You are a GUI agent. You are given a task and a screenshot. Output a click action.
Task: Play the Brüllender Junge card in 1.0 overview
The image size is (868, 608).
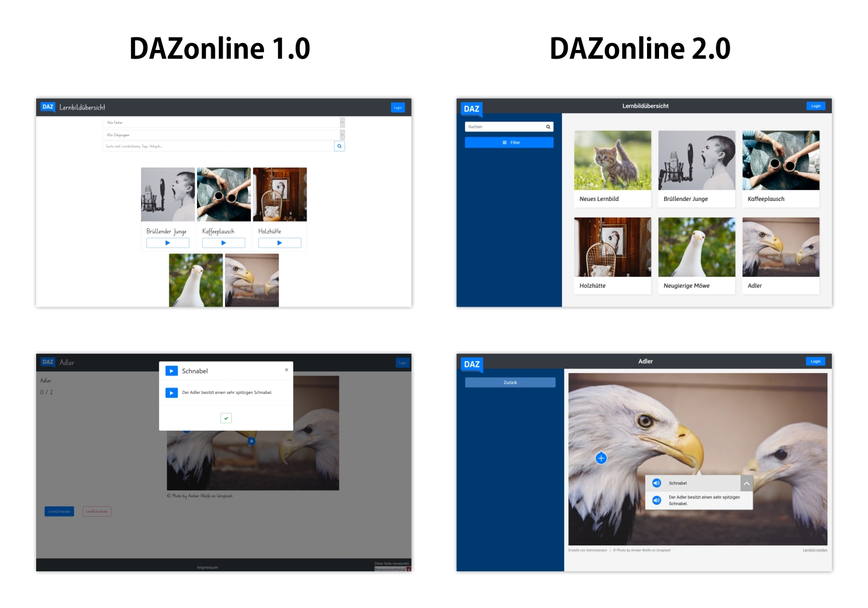(x=168, y=243)
